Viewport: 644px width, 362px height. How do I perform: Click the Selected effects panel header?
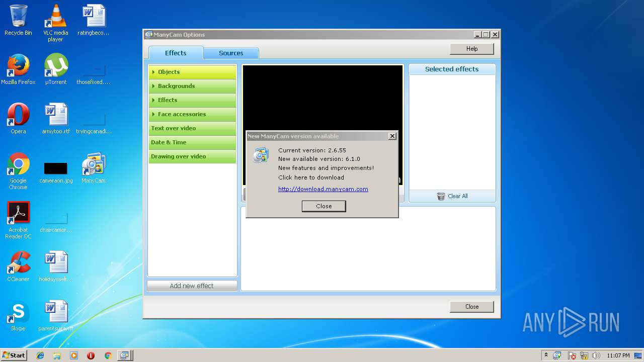tap(452, 69)
